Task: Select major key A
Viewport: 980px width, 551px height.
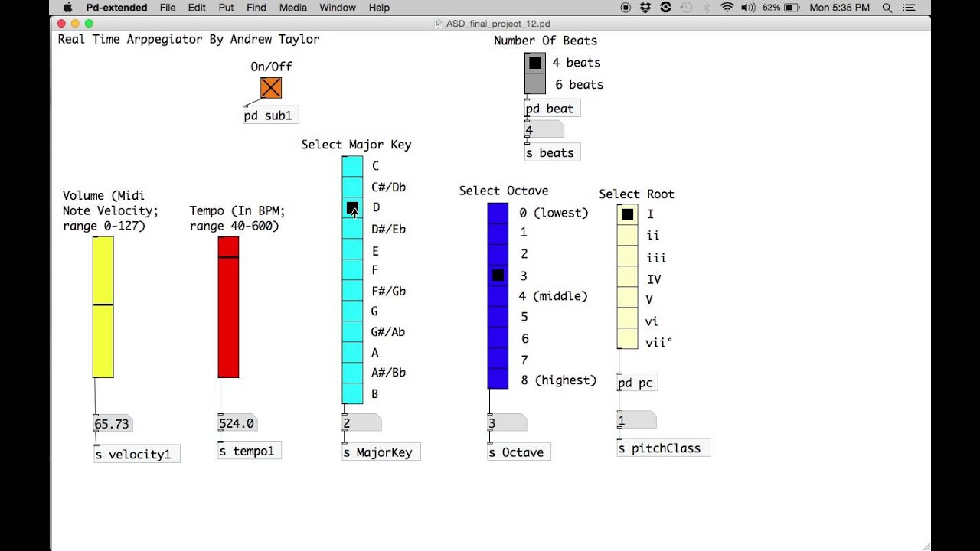Action: click(x=352, y=352)
